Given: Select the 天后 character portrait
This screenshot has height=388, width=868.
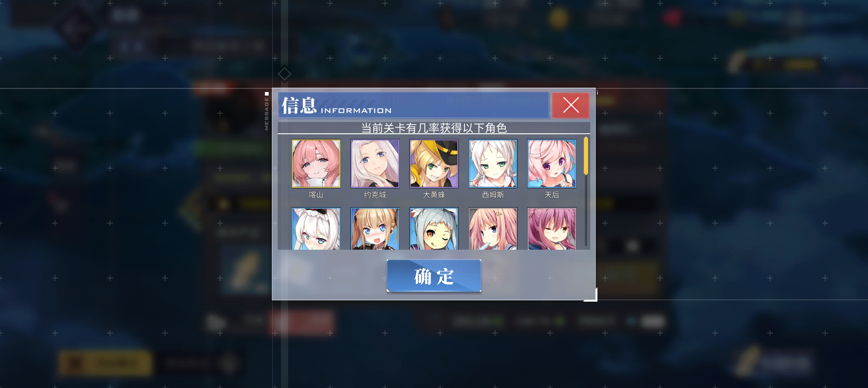Looking at the screenshot, I should (x=552, y=163).
